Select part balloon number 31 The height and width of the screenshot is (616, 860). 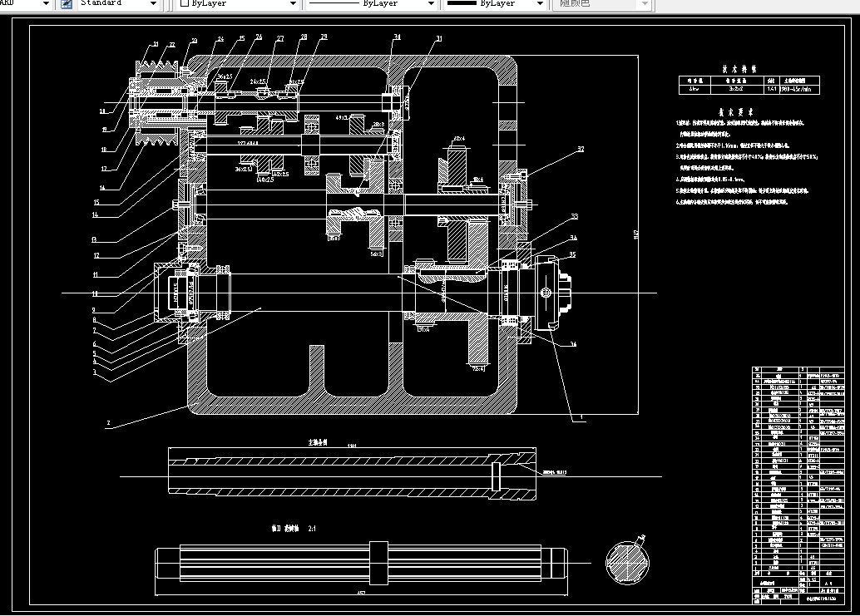[x=439, y=38]
